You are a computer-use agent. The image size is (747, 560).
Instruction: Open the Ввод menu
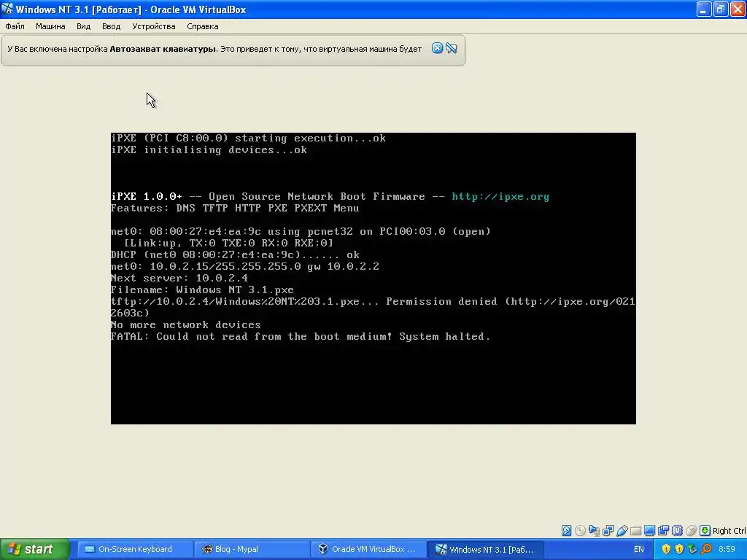pyautogui.click(x=111, y=26)
